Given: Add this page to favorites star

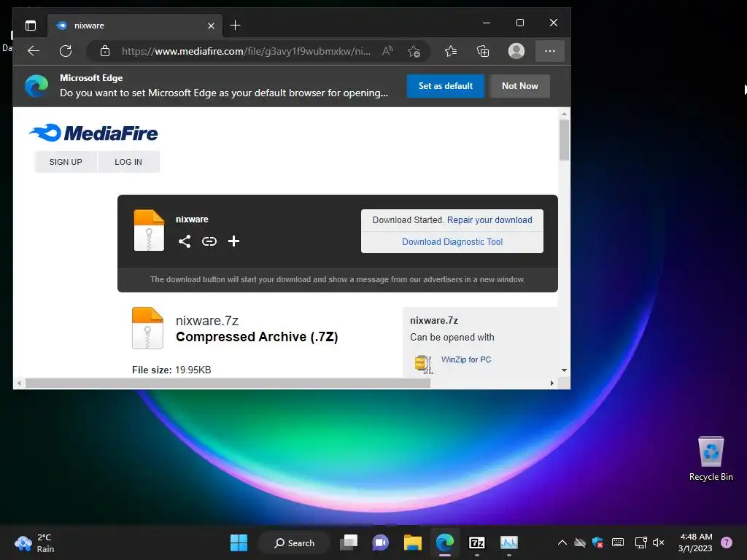Looking at the screenshot, I should (414, 51).
